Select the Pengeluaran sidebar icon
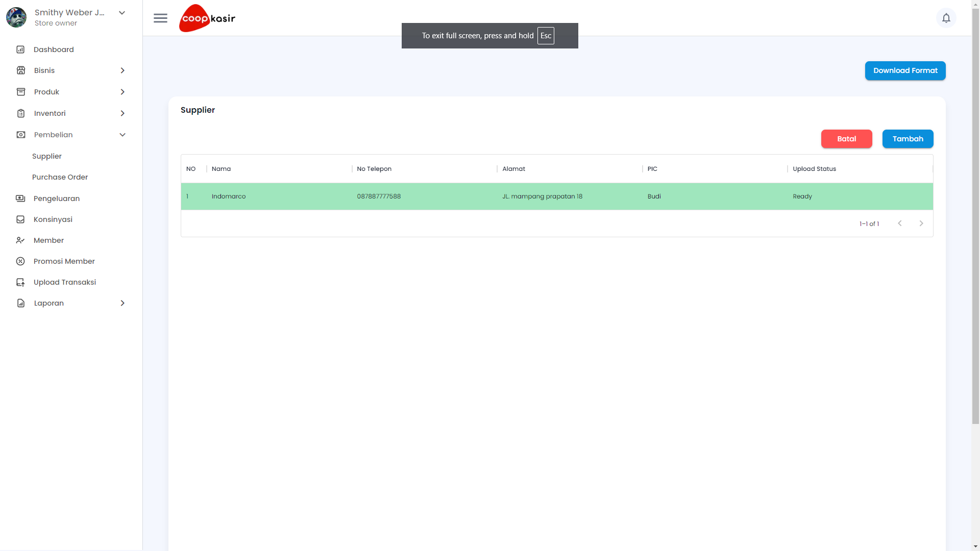 click(20, 198)
